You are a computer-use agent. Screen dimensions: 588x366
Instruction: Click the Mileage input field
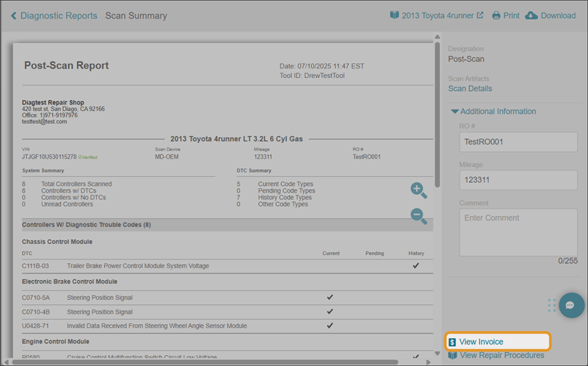pos(518,180)
